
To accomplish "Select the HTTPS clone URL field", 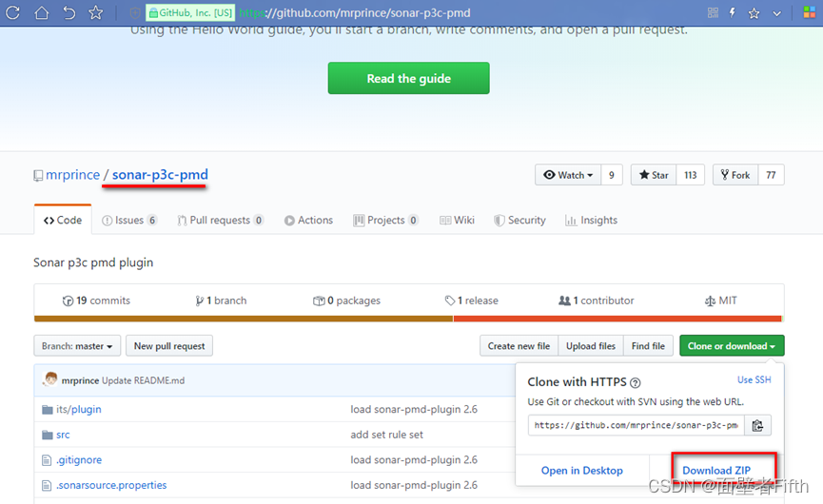I will click(637, 425).
